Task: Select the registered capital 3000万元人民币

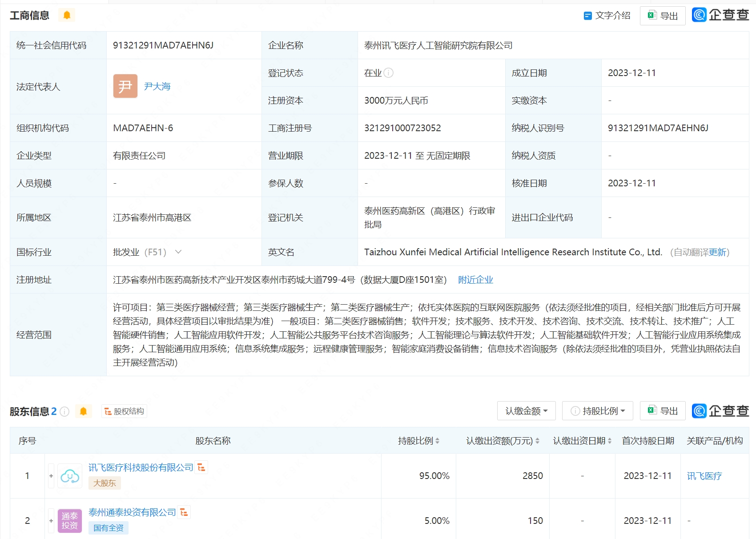Action: click(396, 101)
